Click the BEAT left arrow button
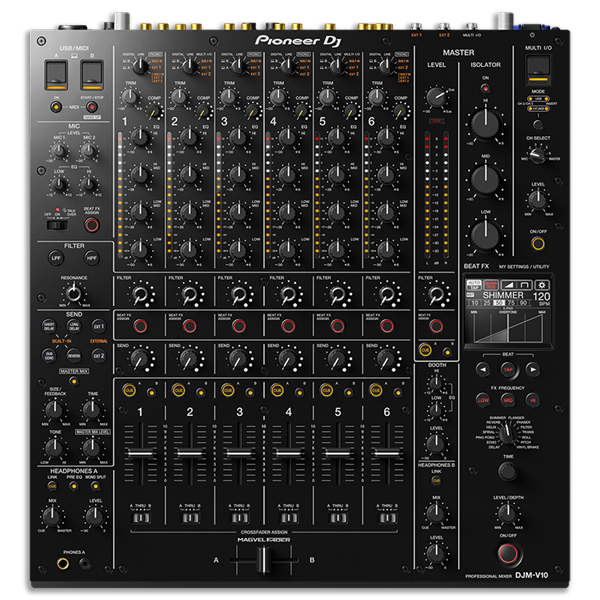The height and width of the screenshot is (600, 600). click(x=483, y=369)
